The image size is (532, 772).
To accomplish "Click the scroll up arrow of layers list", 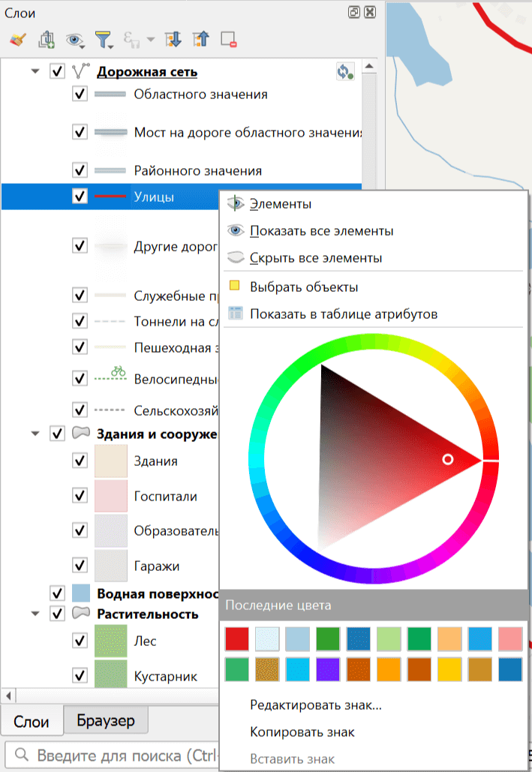I will (369, 66).
